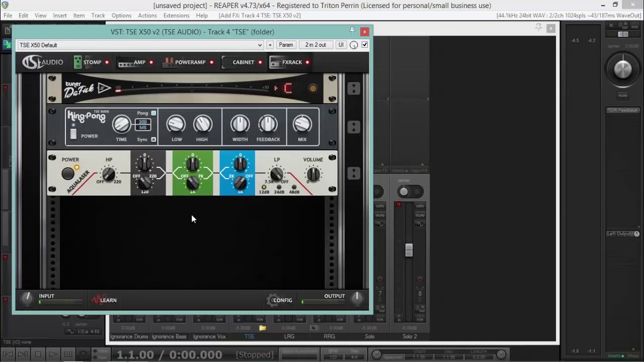Click the Tuner DaFak logo

click(87, 89)
